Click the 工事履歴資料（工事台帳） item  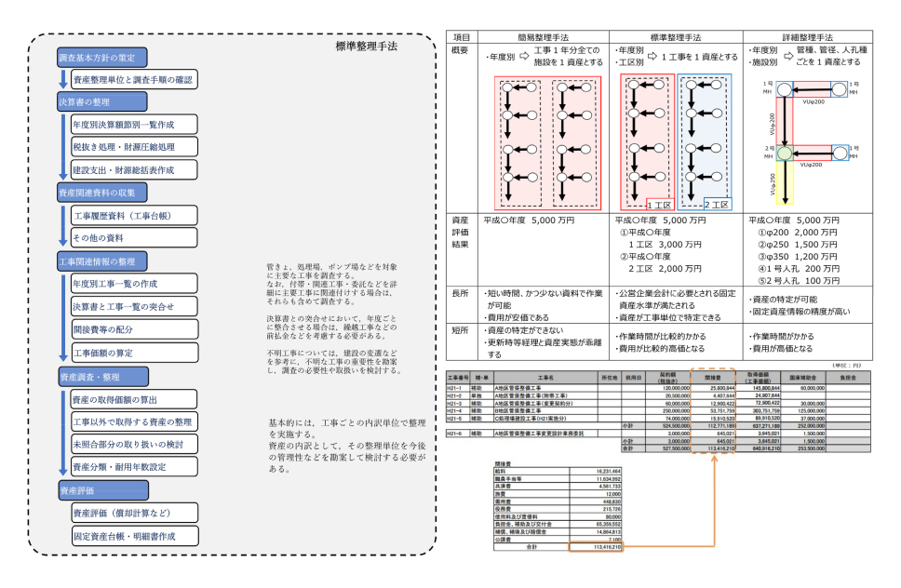tap(133, 216)
